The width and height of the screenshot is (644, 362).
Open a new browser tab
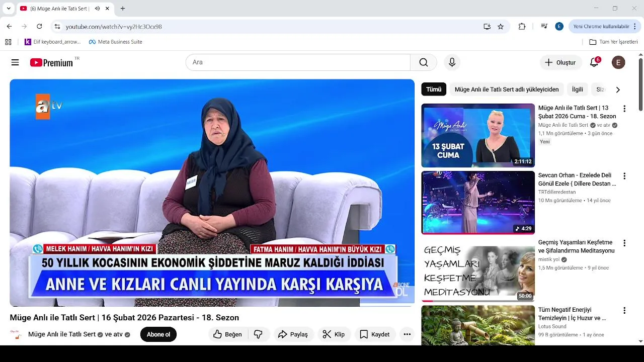(123, 9)
